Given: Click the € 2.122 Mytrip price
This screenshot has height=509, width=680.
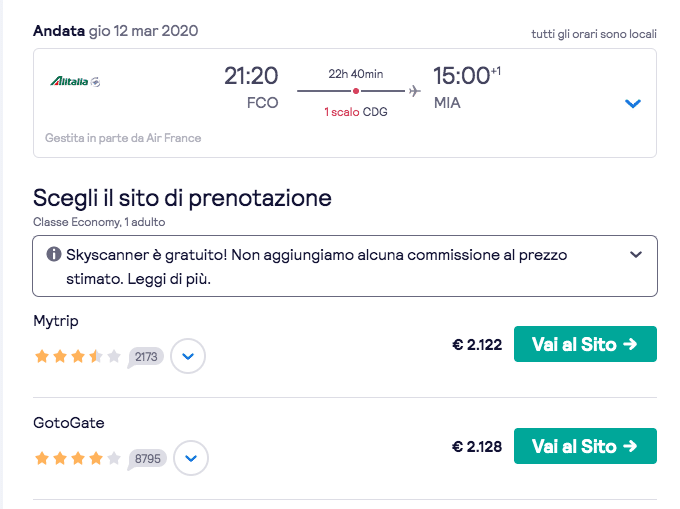Looking at the screenshot, I should [x=477, y=345].
